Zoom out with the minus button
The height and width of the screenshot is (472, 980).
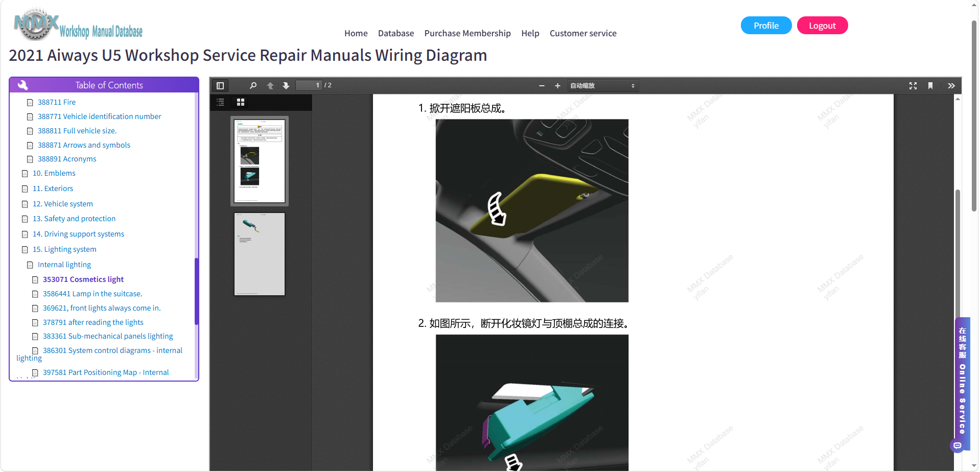(x=542, y=86)
